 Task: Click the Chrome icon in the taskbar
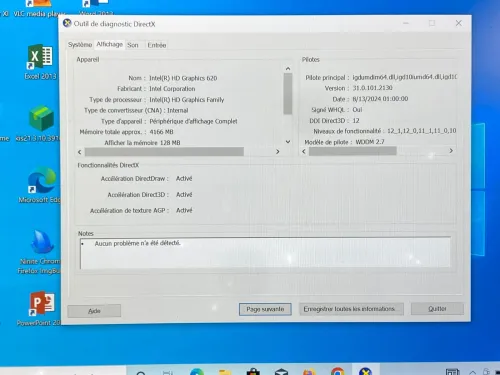click(x=338, y=371)
